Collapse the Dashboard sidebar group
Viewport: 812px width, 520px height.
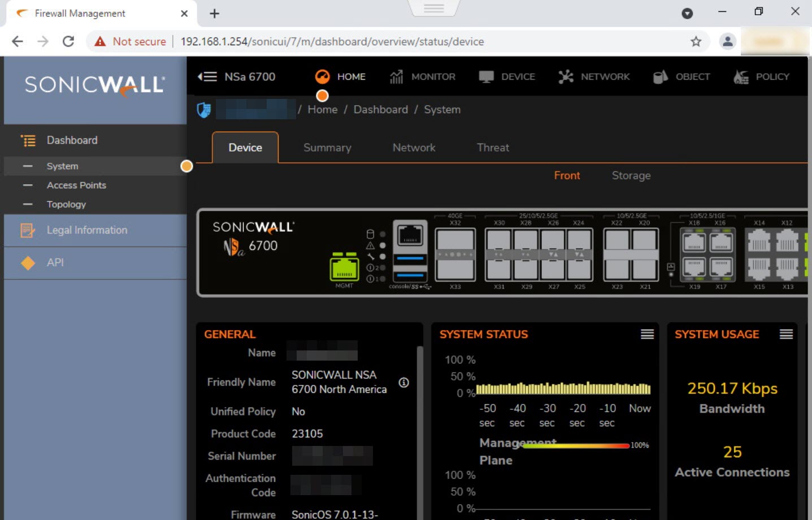coord(72,140)
